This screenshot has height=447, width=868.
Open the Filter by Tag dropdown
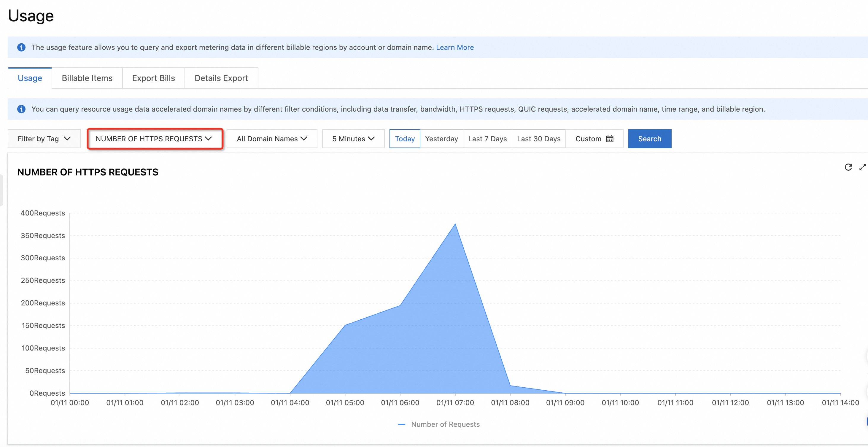coord(44,139)
